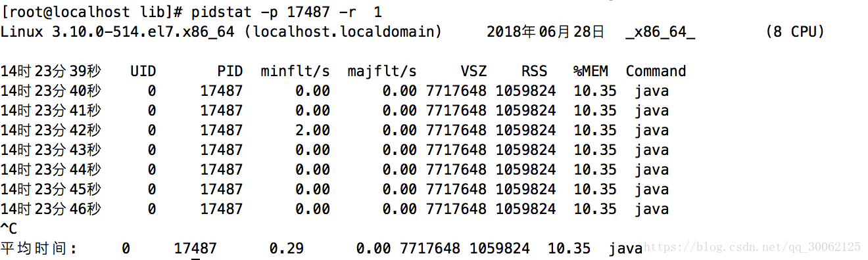
Task: Click the "^C" interrupt marker
Action: point(10,228)
